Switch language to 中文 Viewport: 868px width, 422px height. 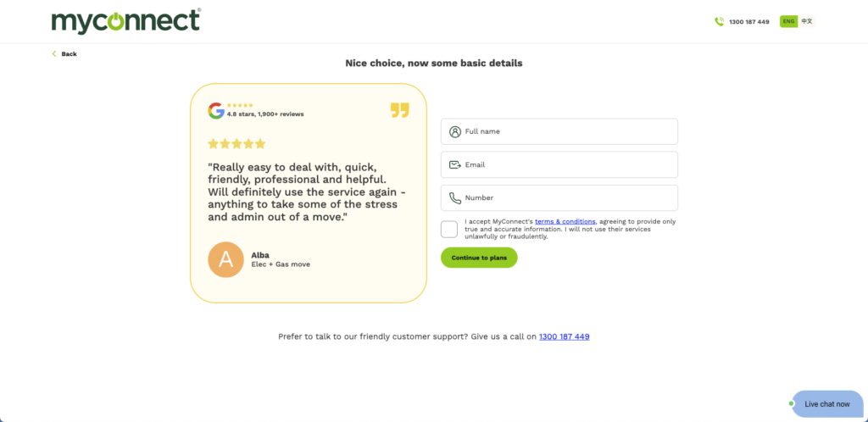point(806,21)
